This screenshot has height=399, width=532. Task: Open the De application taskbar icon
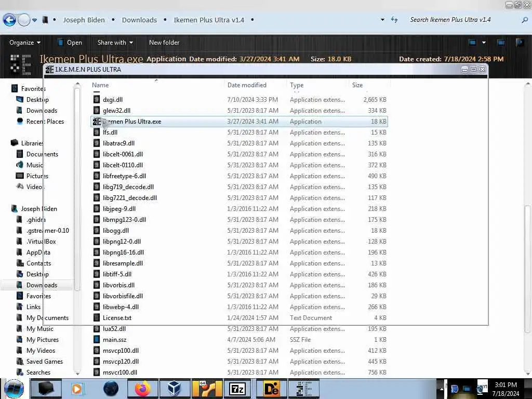(271, 389)
